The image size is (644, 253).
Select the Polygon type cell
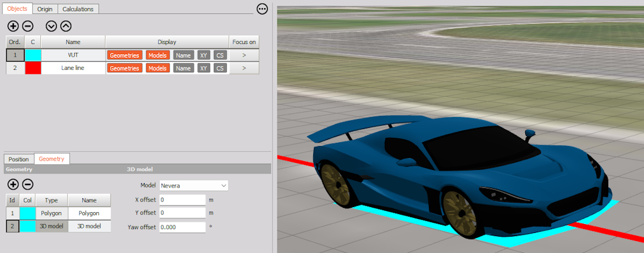52,213
